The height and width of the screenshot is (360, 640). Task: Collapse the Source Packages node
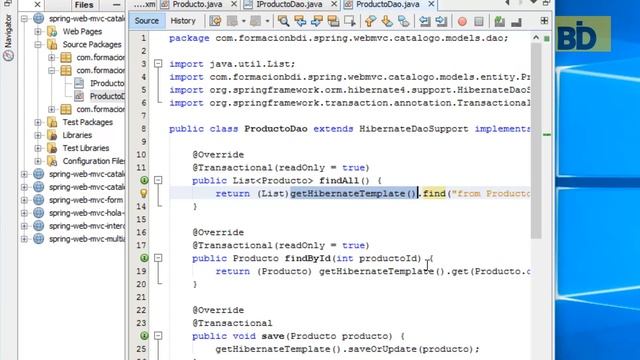click(38, 44)
